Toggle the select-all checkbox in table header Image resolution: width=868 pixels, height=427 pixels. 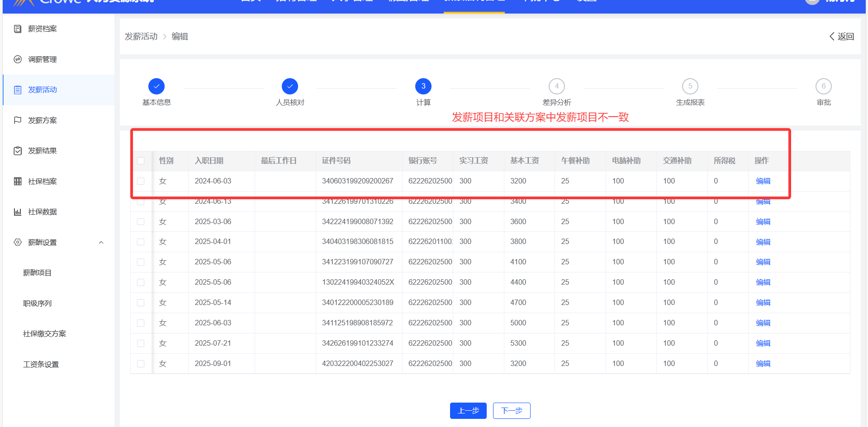(x=141, y=161)
